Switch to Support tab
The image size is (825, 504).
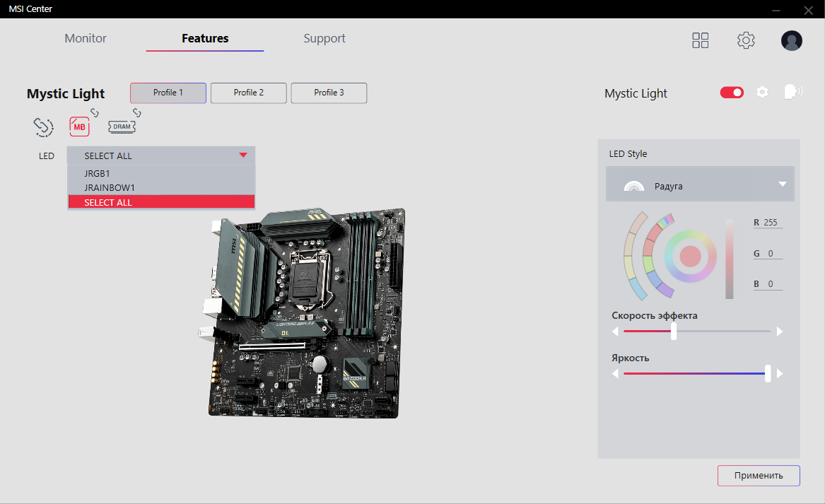click(324, 38)
